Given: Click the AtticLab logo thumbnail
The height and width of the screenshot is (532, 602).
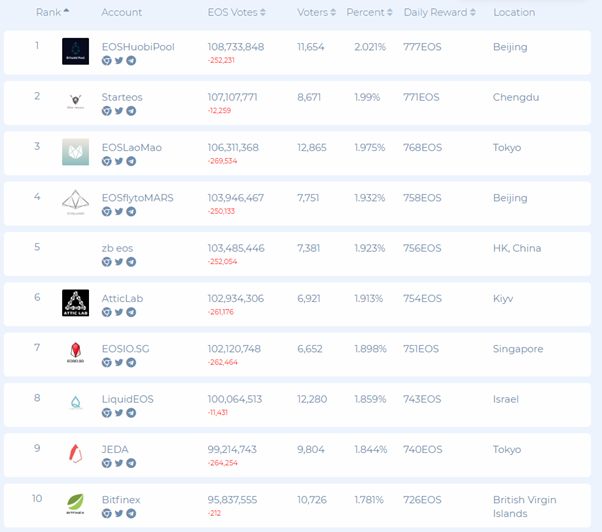Looking at the screenshot, I should (x=76, y=303).
